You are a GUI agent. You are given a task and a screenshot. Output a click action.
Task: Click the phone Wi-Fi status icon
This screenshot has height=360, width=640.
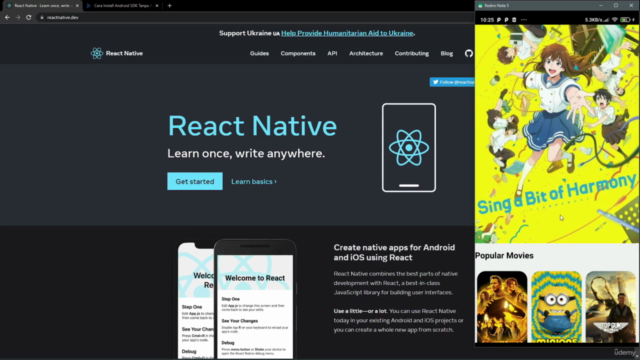pyautogui.click(x=614, y=20)
